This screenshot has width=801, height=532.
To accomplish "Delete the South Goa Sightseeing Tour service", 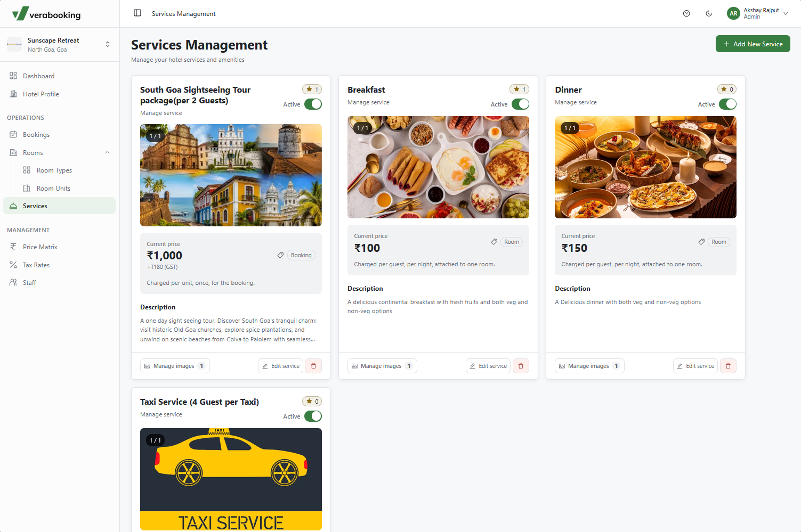I will pyautogui.click(x=313, y=366).
